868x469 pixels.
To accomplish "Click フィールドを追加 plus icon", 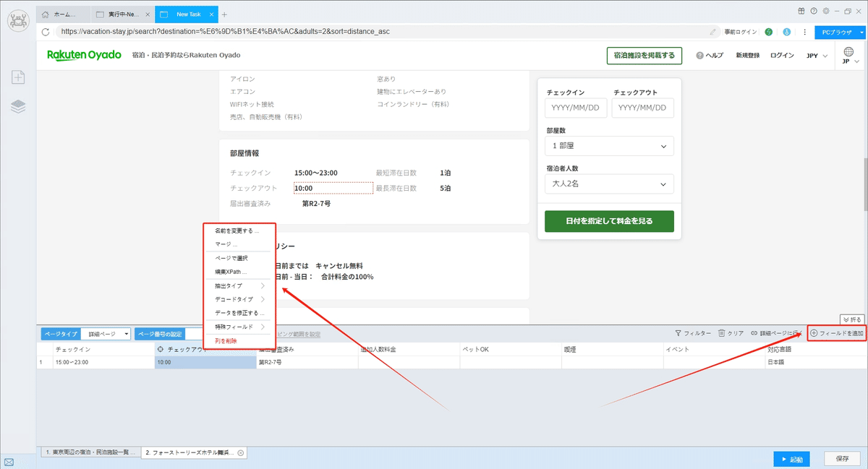I will 814,333.
